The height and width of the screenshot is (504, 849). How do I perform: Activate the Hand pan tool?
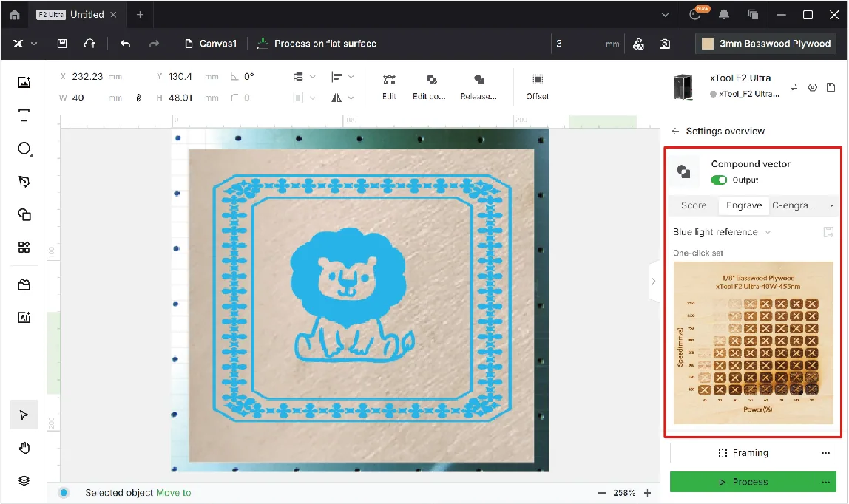24,448
